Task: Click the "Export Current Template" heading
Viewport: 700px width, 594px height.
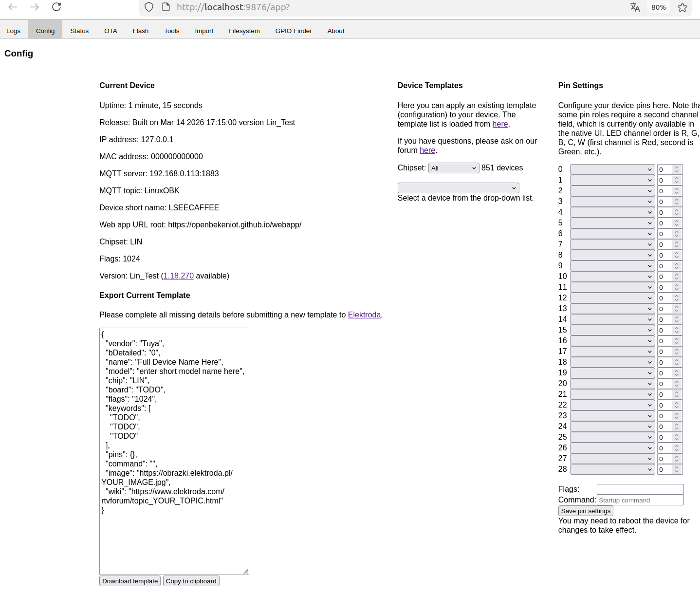Action: [x=145, y=295]
